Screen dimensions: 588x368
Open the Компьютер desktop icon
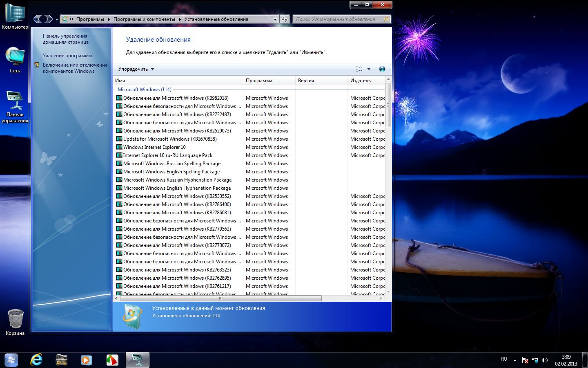point(15,16)
